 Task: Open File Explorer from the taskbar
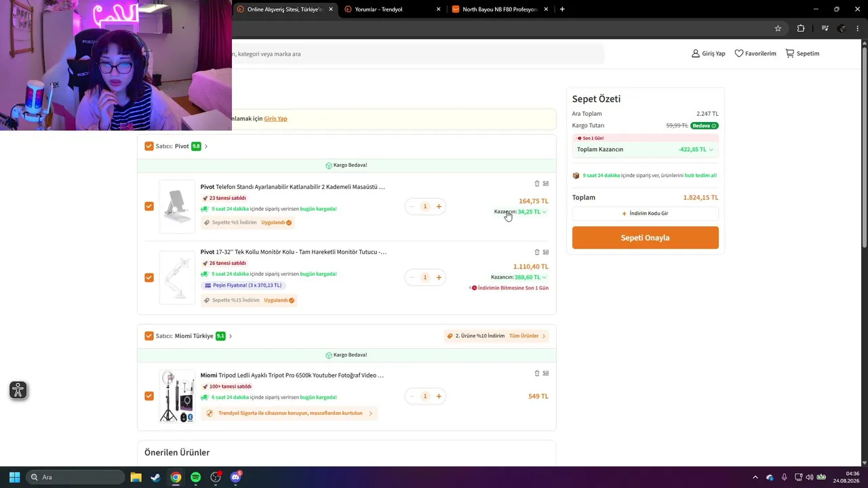(x=136, y=477)
